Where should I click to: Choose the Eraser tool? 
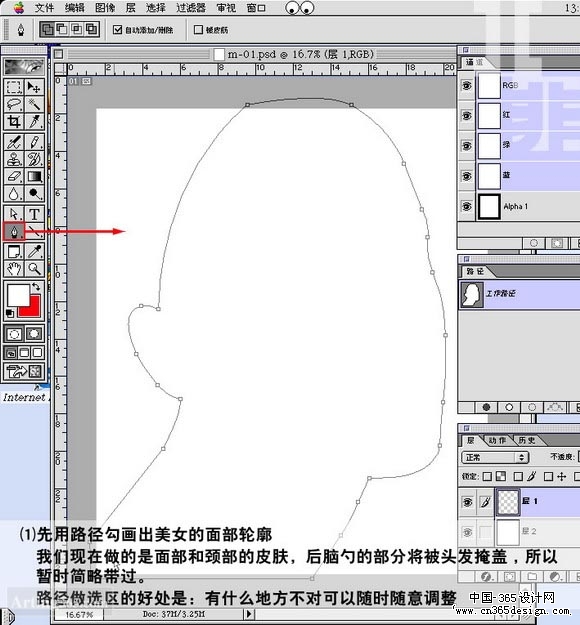click(14, 176)
